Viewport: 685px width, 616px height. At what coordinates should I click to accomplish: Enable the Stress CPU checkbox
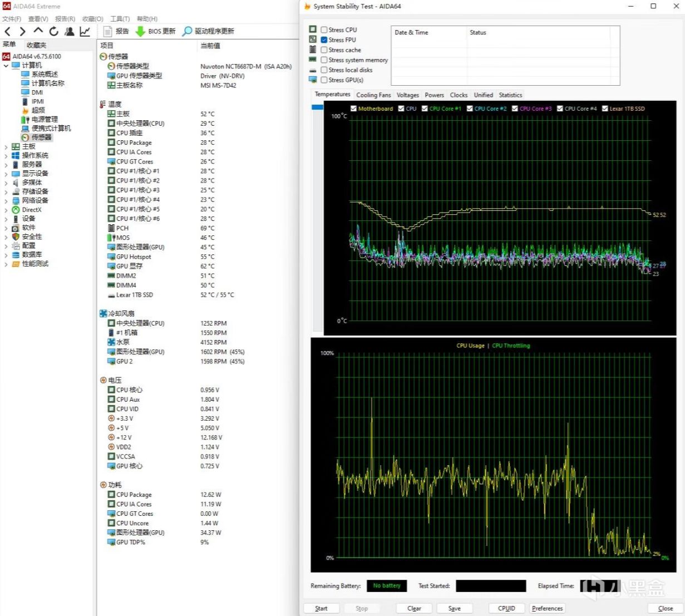(324, 30)
